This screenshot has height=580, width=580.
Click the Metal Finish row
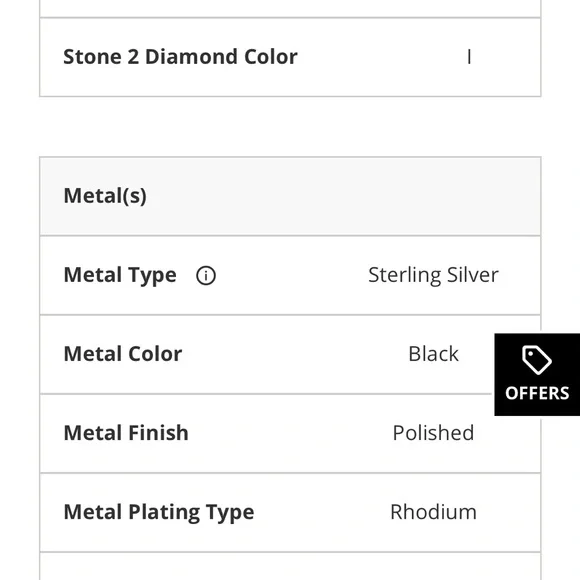click(290, 434)
